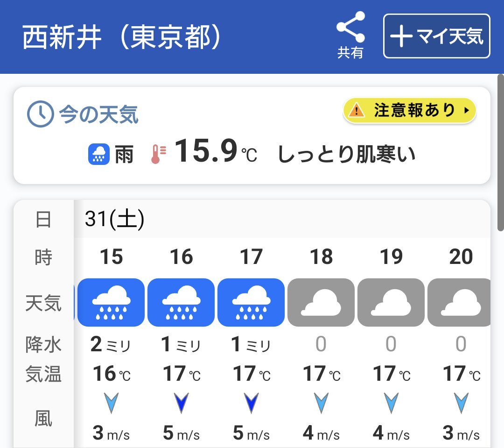The height and width of the screenshot is (448, 504).
Task: Click the 31(土) date header
Action: pyautogui.click(x=115, y=219)
